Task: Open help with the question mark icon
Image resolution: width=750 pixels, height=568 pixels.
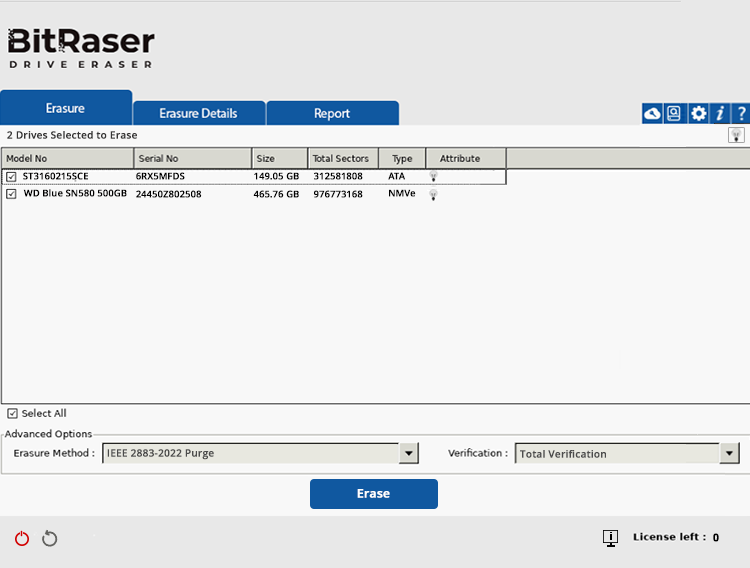Action: [x=741, y=114]
